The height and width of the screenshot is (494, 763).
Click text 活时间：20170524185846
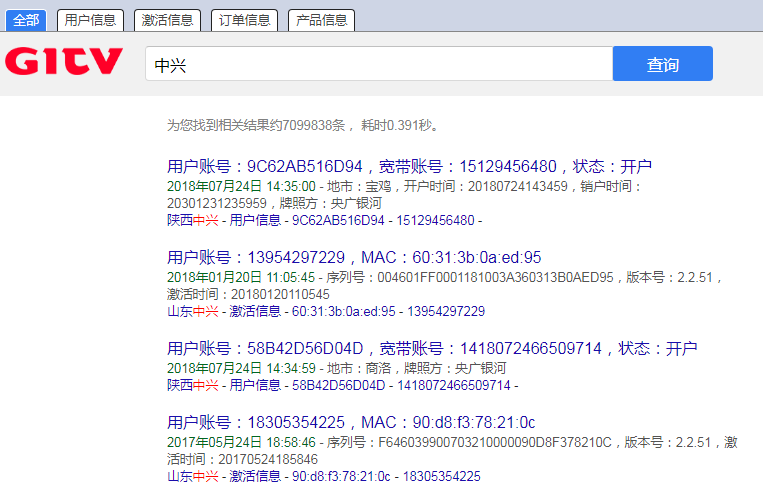point(242,459)
